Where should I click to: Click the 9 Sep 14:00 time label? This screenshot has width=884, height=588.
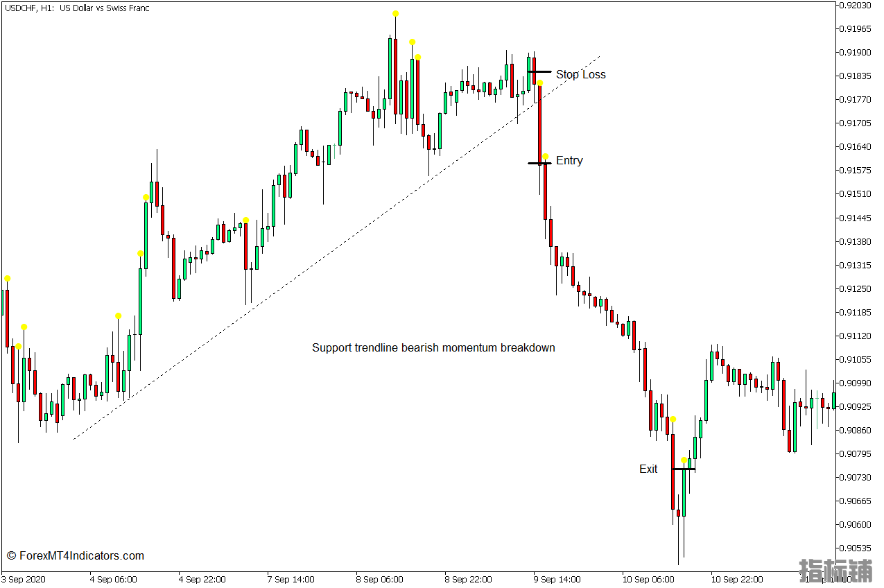pyautogui.click(x=557, y=580)
